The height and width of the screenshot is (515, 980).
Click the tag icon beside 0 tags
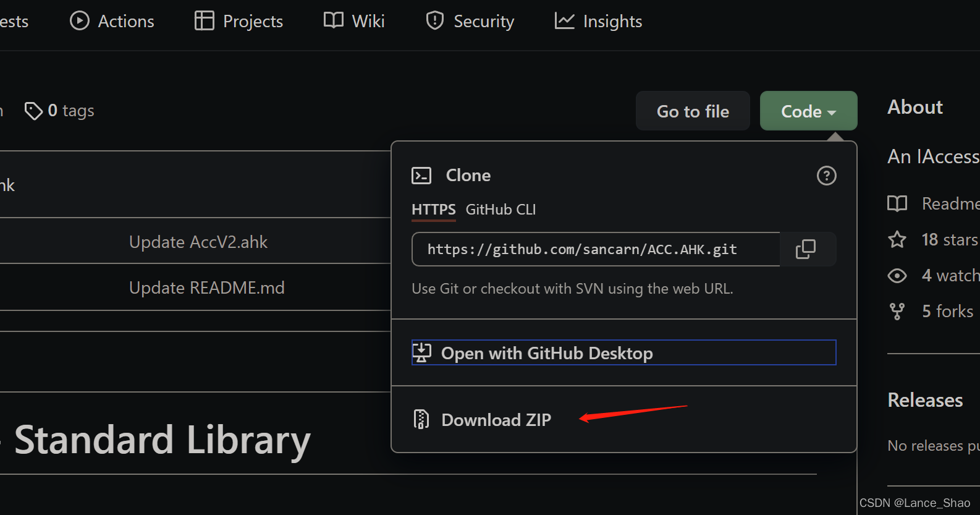pos(33,111)
